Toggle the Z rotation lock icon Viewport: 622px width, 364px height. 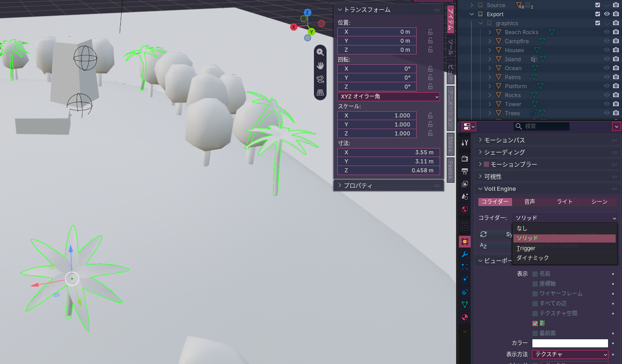point(430,87)
